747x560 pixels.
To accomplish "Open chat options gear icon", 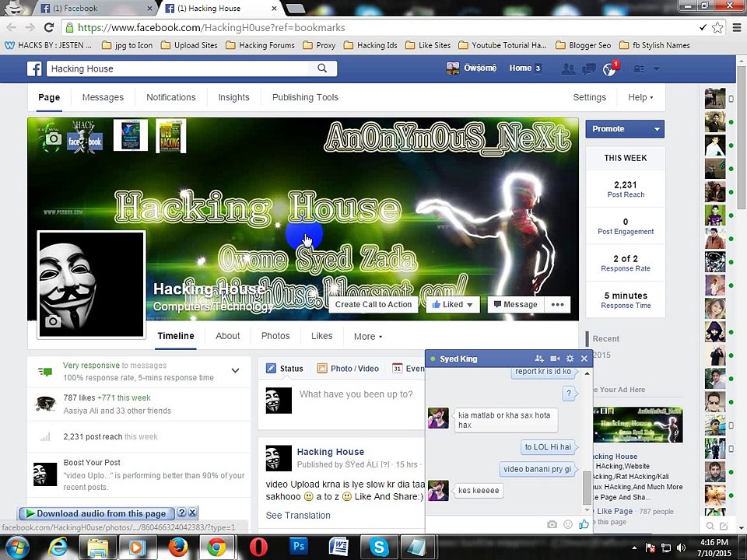I will pyautogui.click(x=570, y=359).
